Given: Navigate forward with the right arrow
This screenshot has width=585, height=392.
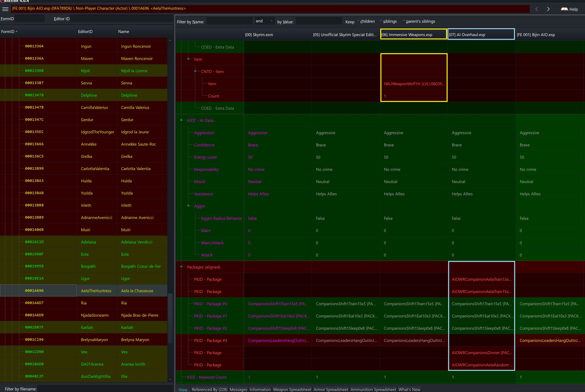Looking at the screenshot, I should click(x=548, y=9).
